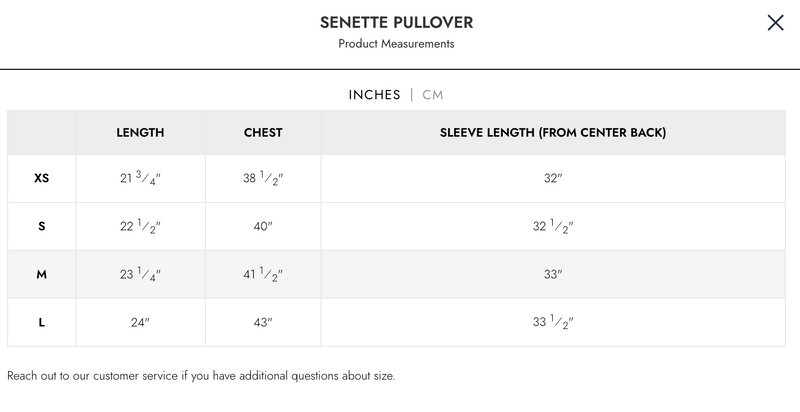
Task: Click the L chest value 43"
Action: [x=263, y=322]
